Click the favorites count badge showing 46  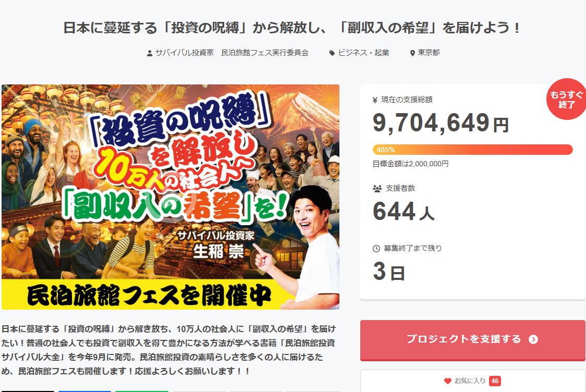495,381
